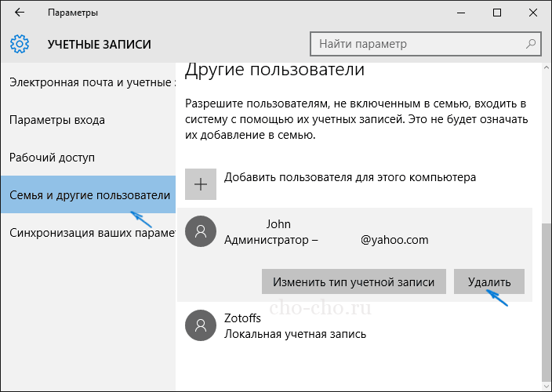The height and width of the screenshot is (392, 552).
Task: Close the Параметры settings window
Action: pos(532,13)
